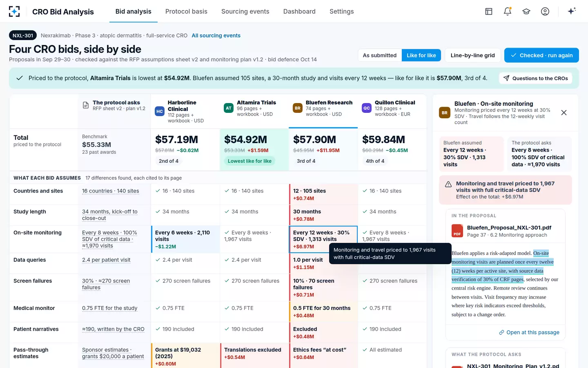Open the notifications bell
This screenshot has width=588, height=368.
tap(508, 11)
